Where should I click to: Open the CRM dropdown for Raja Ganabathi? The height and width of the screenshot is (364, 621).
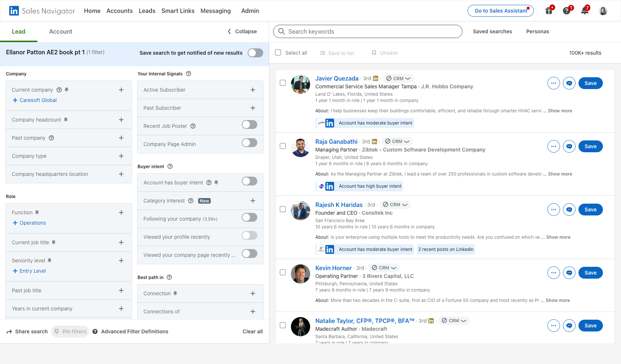(397, 142)
